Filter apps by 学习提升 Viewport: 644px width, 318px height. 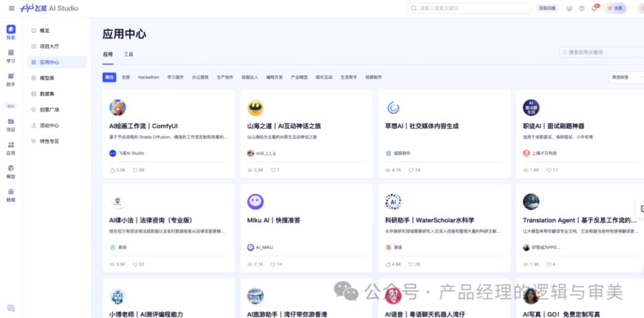pos(175,77)
